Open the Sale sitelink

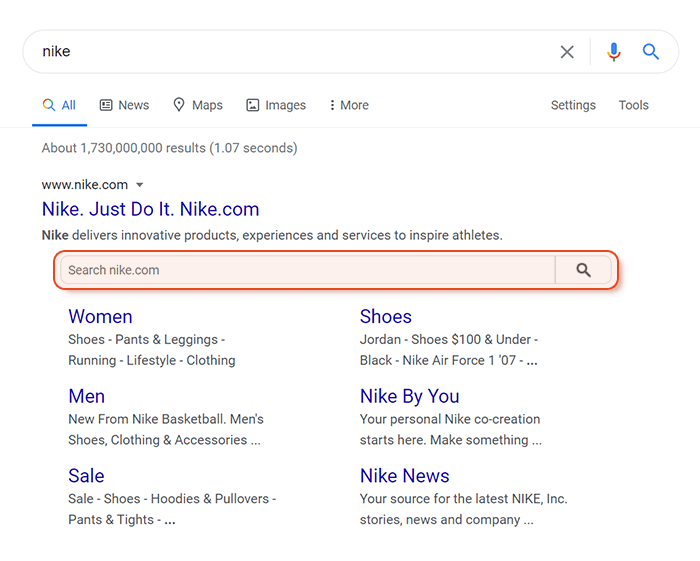(x=86, y=476)
